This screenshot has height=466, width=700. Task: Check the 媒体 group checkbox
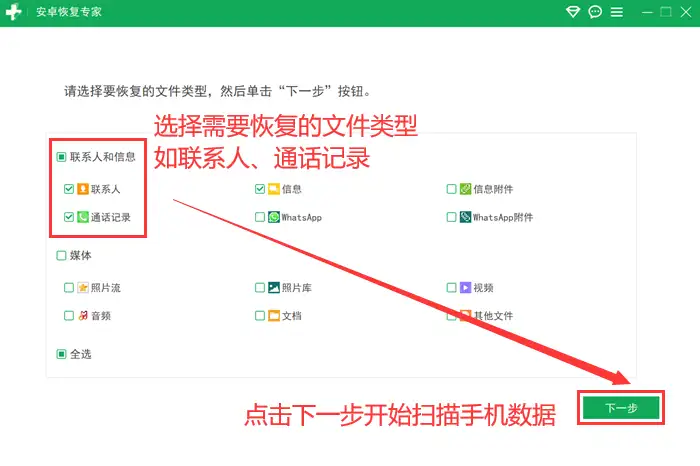(x=61, y=255)
